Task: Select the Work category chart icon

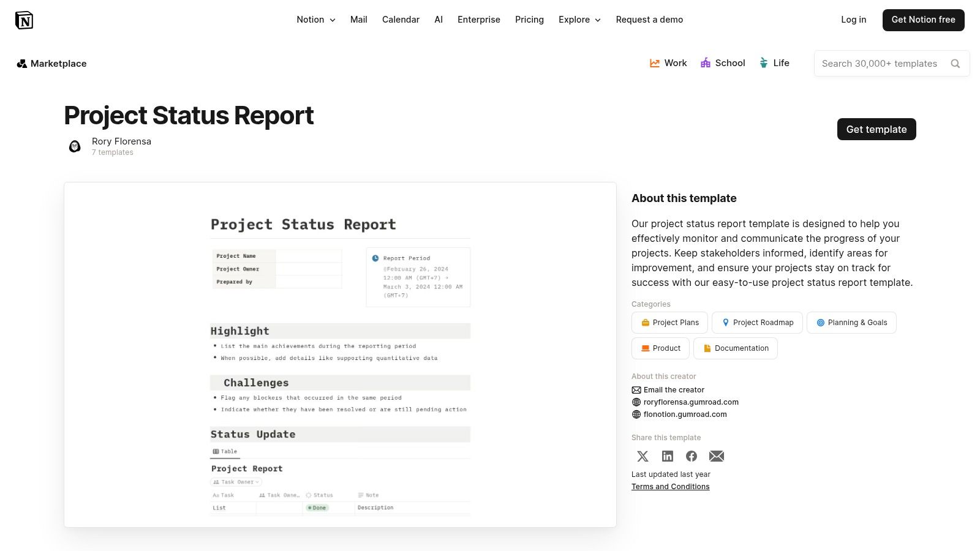Action: click(x=655, y=63)
